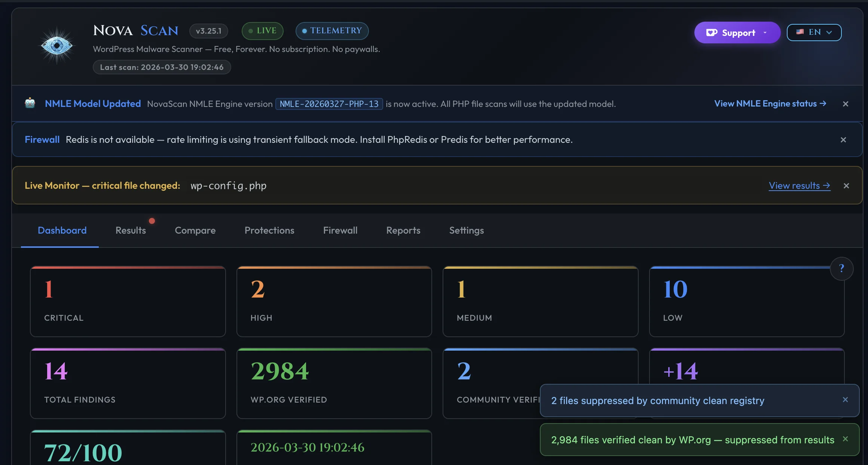Open the help question mark icon
The image size is (868, 465).
[x=842, y=268]
